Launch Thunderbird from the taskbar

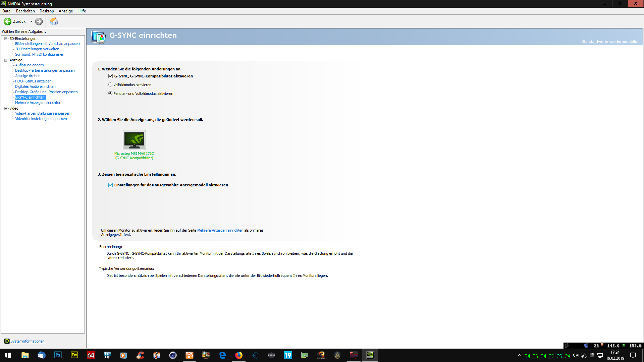[x=41, y=355]
